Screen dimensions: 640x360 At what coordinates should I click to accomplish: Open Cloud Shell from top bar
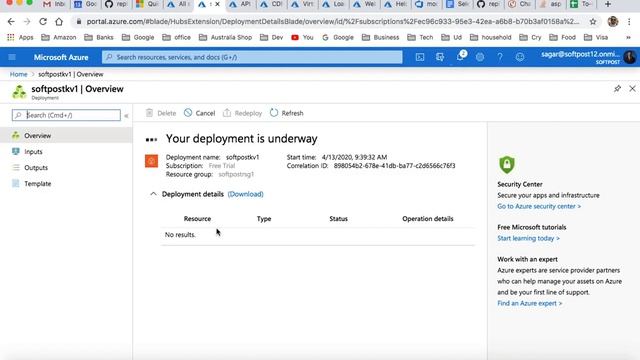point(420,57)
